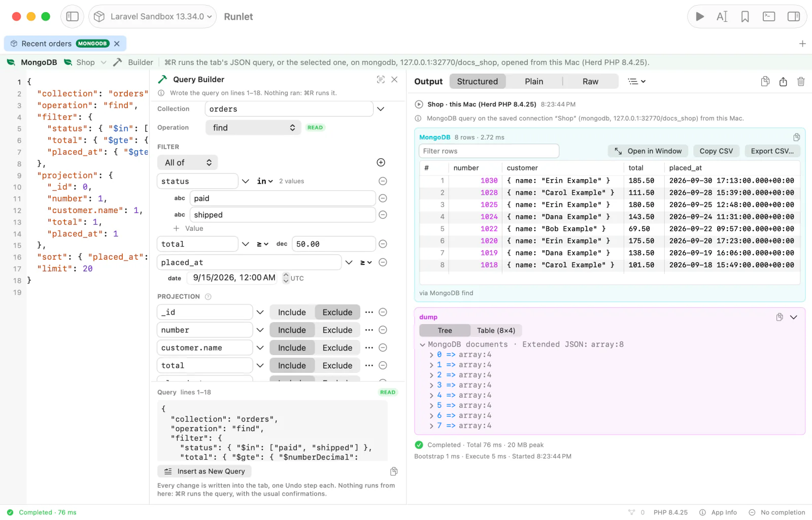Screen dimensions: 812x520
Task: Open Laravel Sandbox 13.34.0 version dropdown
Action: pos(152,17)
